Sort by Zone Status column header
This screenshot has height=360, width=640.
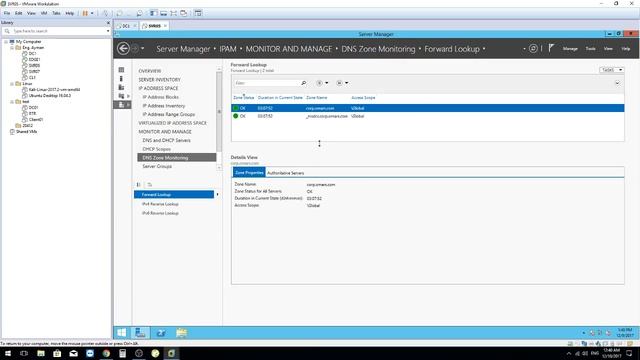pos(244,98)
